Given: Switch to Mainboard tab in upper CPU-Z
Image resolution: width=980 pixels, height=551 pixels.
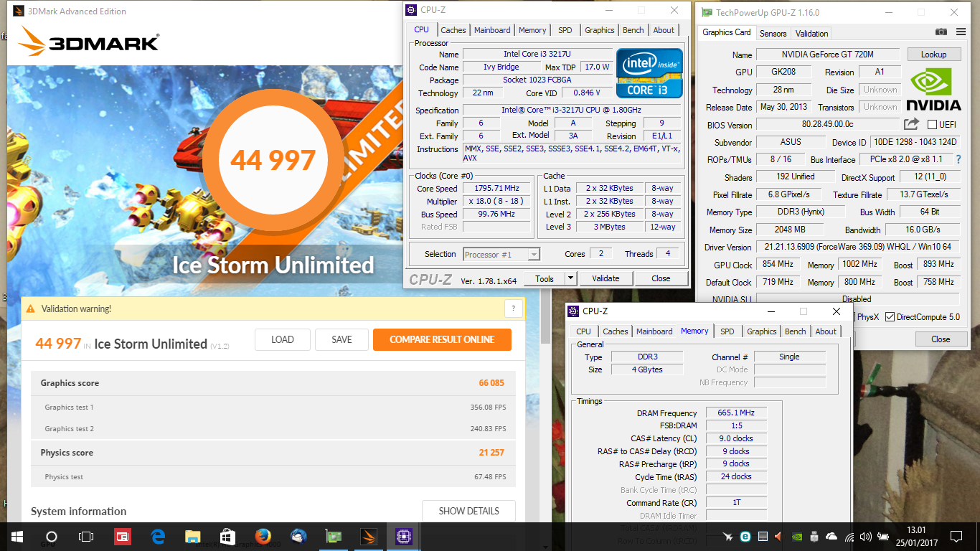Looking at the screenshot, I should point(492,30).
